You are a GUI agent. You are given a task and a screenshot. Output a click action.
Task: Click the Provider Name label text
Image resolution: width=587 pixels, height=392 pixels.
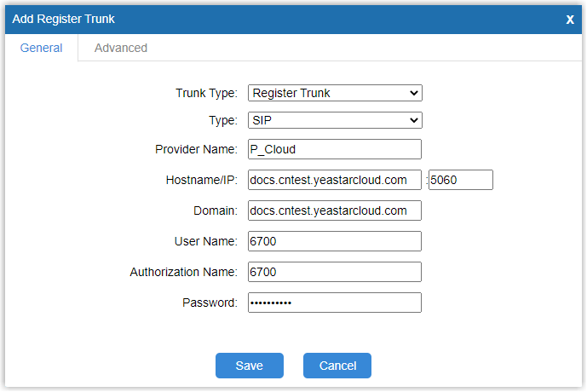(x=196, y=149)
